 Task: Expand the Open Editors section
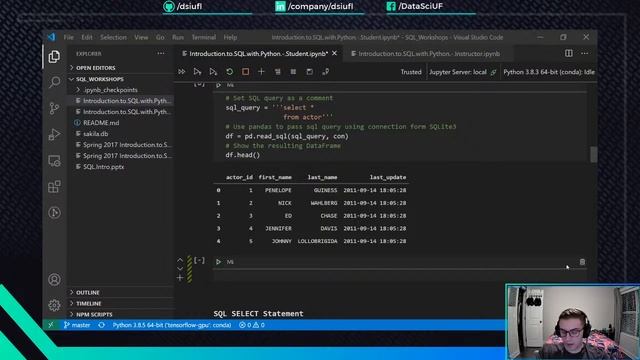tap(95, 68)
